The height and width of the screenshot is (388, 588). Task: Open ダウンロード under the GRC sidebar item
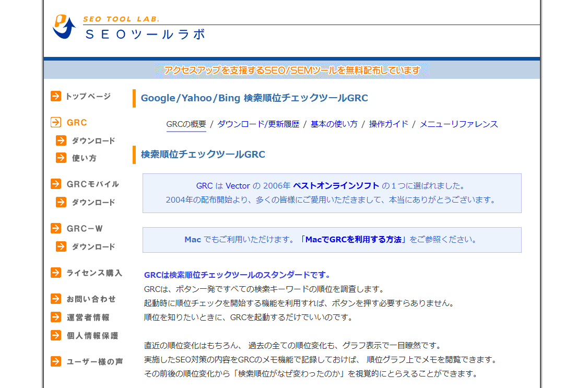[93, 141]
